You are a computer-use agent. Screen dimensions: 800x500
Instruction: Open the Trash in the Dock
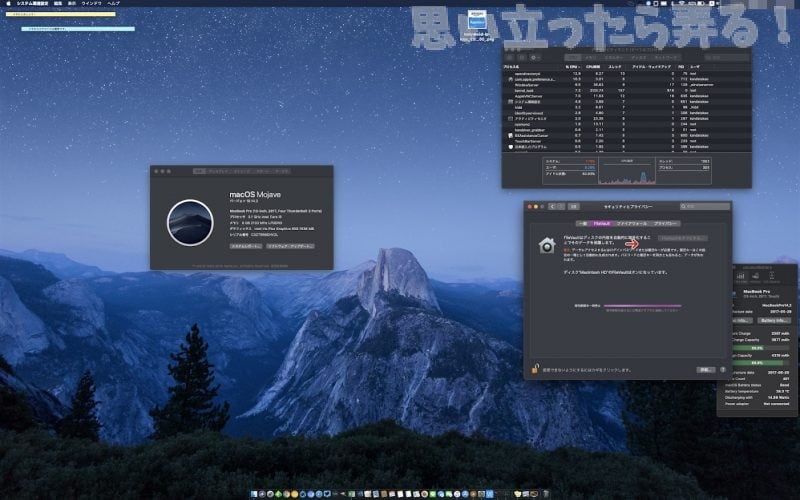click(546, 494)
